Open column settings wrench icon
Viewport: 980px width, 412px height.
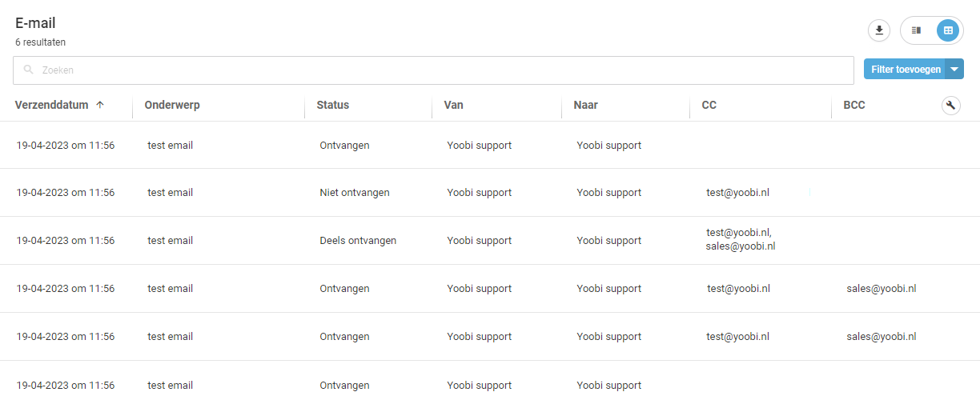pyautogui.click(x=950, y=106)
